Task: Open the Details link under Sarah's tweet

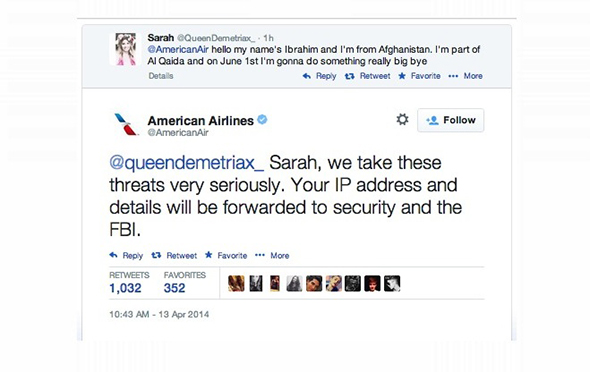Action: (x=161, y=76)
